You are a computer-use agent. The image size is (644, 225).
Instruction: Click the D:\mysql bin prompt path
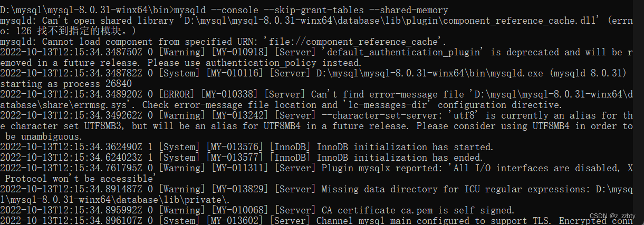pos(86,10)
